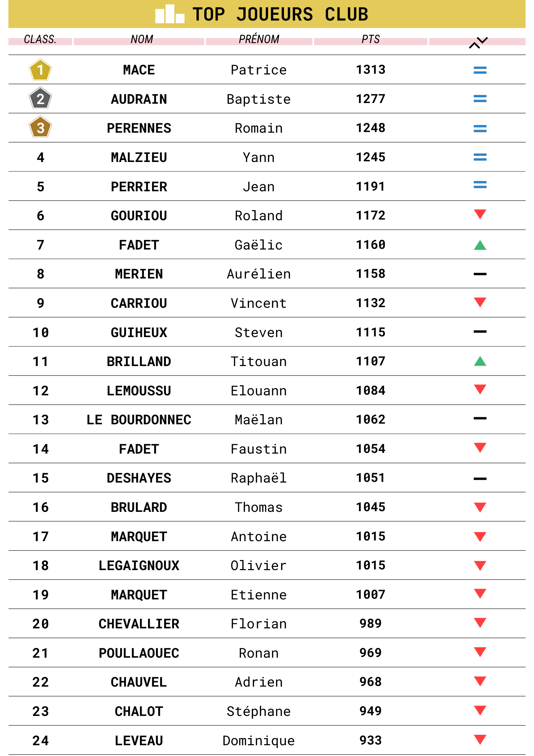This screenshot has height=756, width=534.
Task: Click the PRÉNOM column header
Action: point(259,39)
